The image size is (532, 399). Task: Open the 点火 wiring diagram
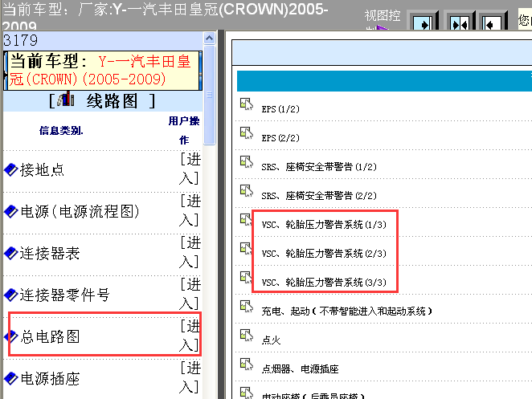(x=271, y=340)
